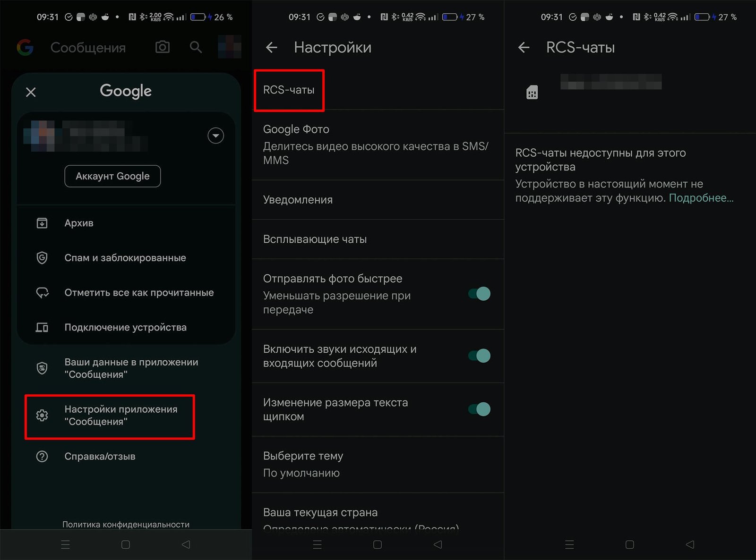This screenshot has width=756, height=560.
Task: Click the data privacy shield icon
Action: point(42,368)
